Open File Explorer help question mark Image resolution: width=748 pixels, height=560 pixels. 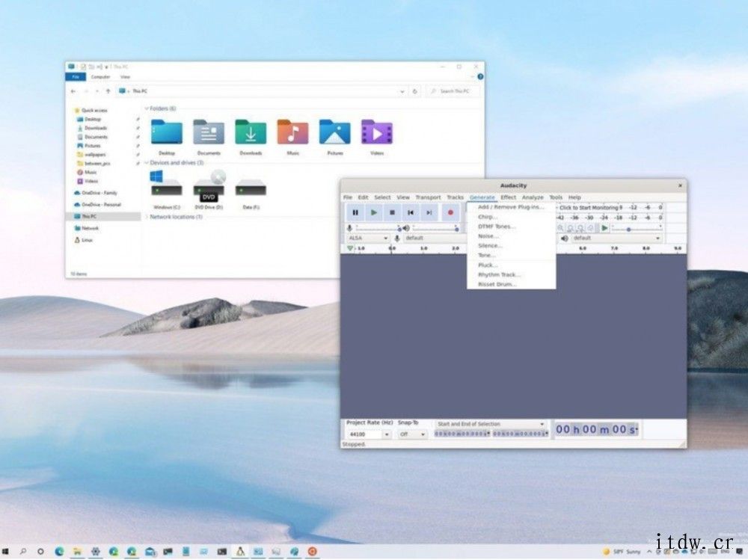[480, 76]
